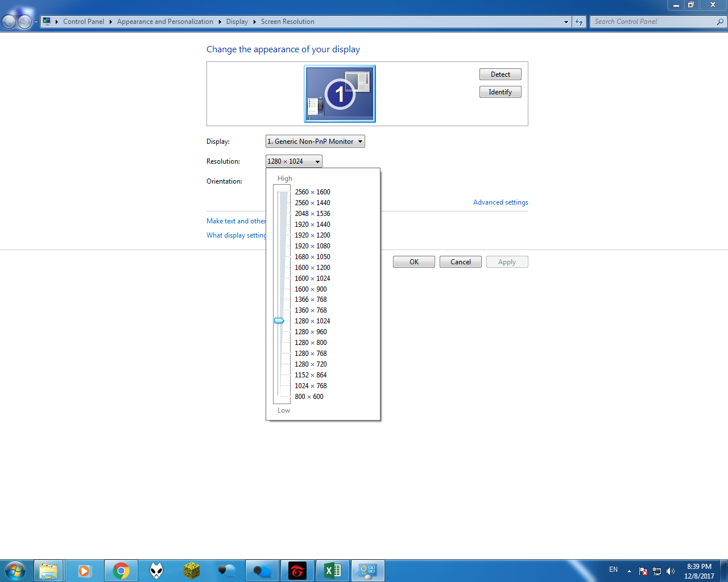Expand the arrow after Display breadcrumb

coord(254,22)
